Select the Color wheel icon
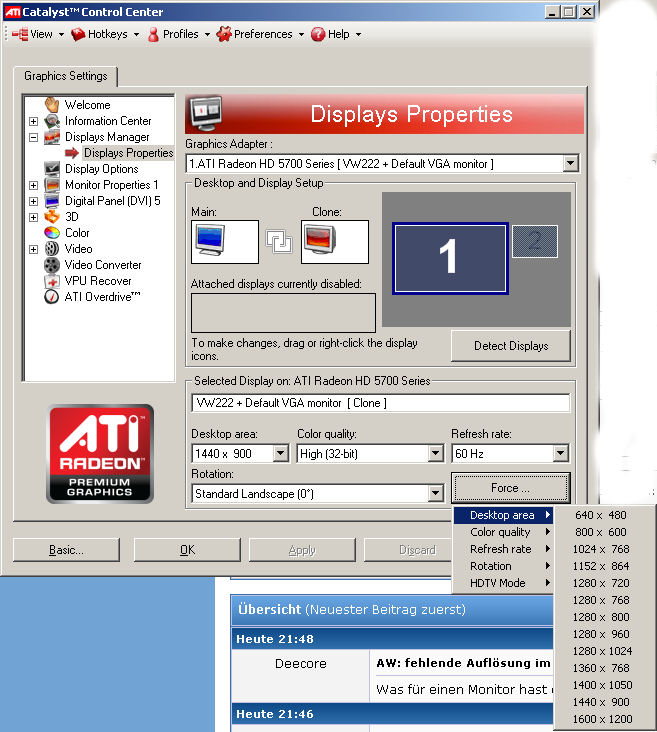Viewport: 657px width, 732px height. [52, 232]
